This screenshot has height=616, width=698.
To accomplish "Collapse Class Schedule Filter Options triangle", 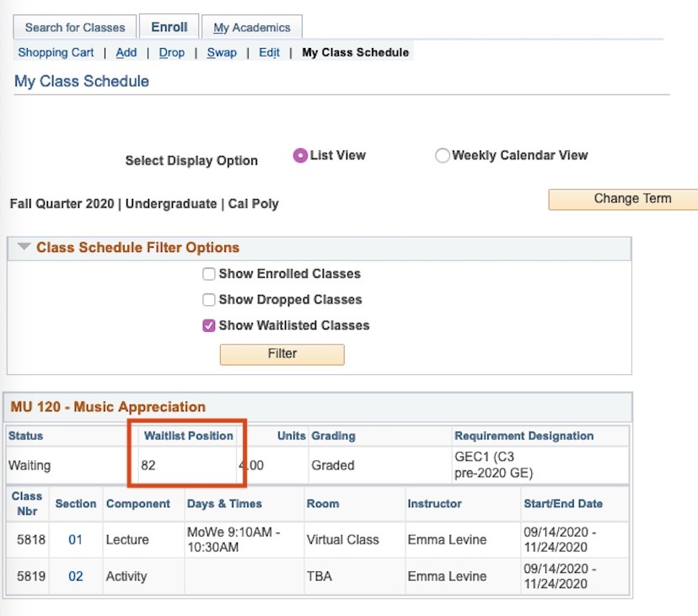I will (x=24, y=246).
